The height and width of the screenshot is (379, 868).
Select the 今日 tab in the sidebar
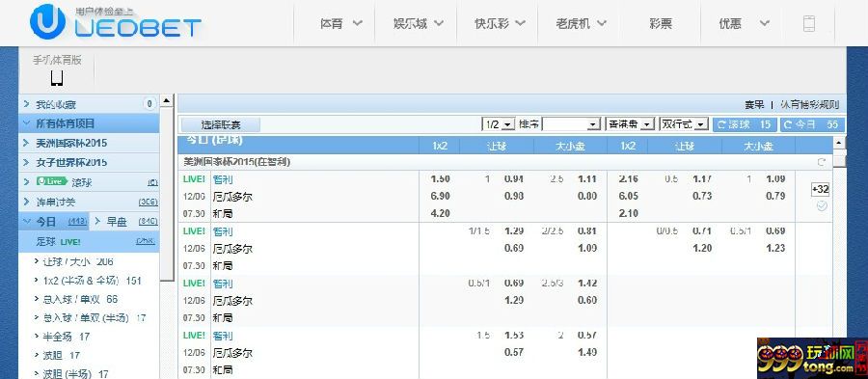(x=54, y=221)
